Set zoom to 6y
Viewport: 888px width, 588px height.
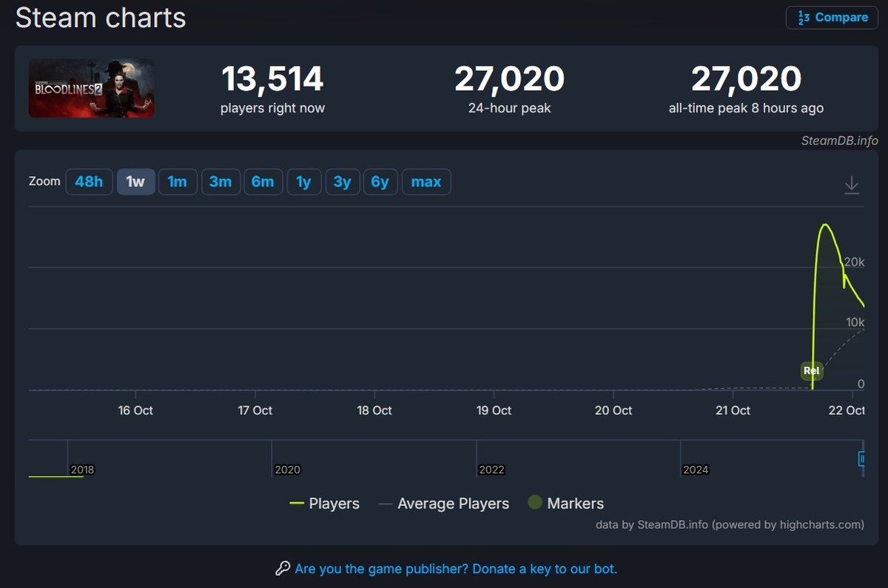click(x=380, y=182)
